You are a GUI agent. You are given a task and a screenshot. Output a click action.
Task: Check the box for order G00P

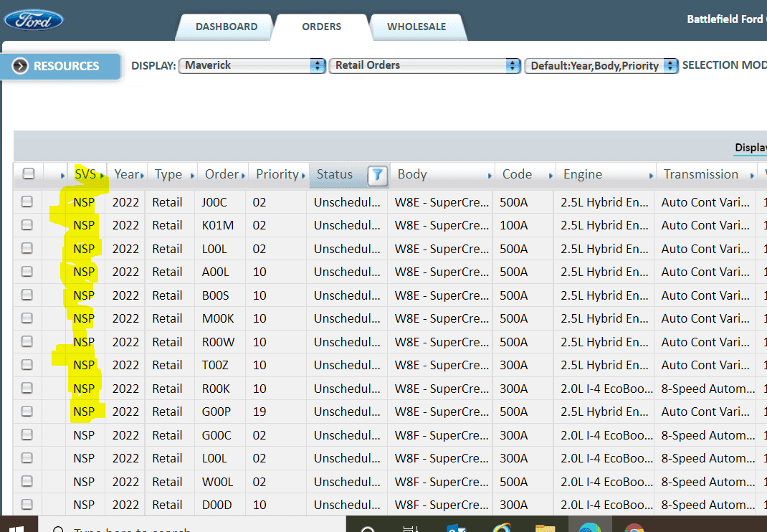(27, 411)
